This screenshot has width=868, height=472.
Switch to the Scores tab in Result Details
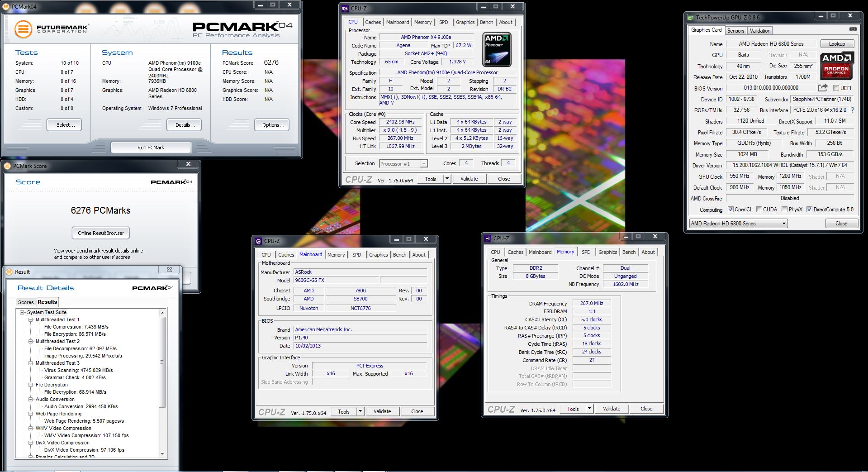click(x=26, y=302)
